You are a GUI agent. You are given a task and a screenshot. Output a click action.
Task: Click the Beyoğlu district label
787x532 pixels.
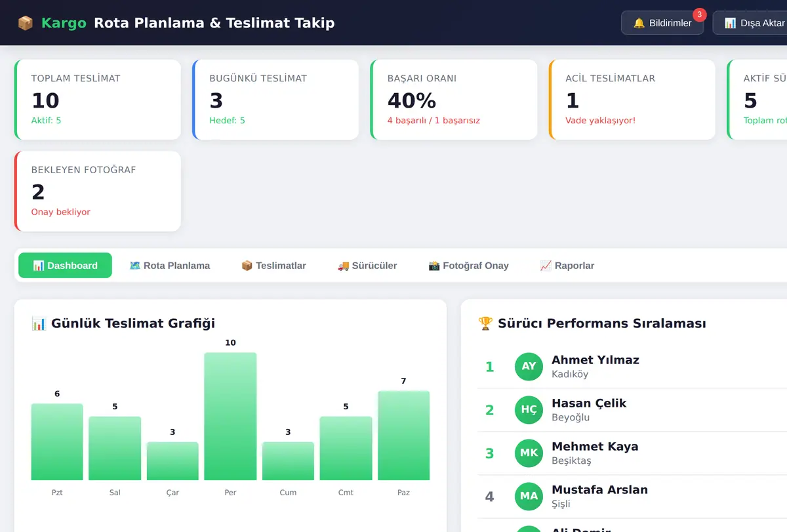(x=571, y=417)
